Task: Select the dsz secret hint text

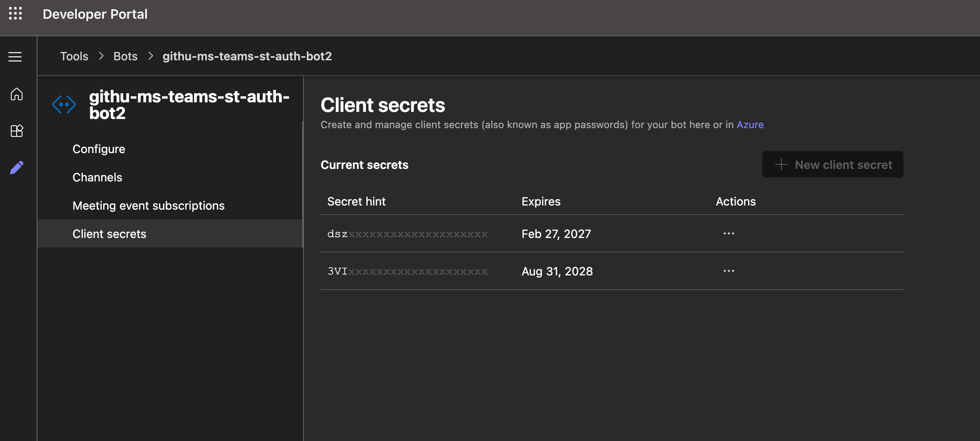Action: click(x=407, y=234)
